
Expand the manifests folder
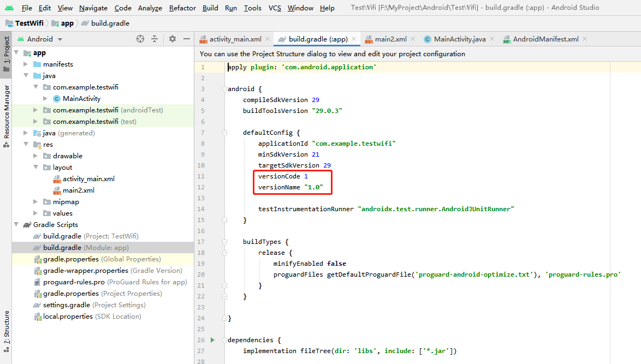tap(26, 64)
